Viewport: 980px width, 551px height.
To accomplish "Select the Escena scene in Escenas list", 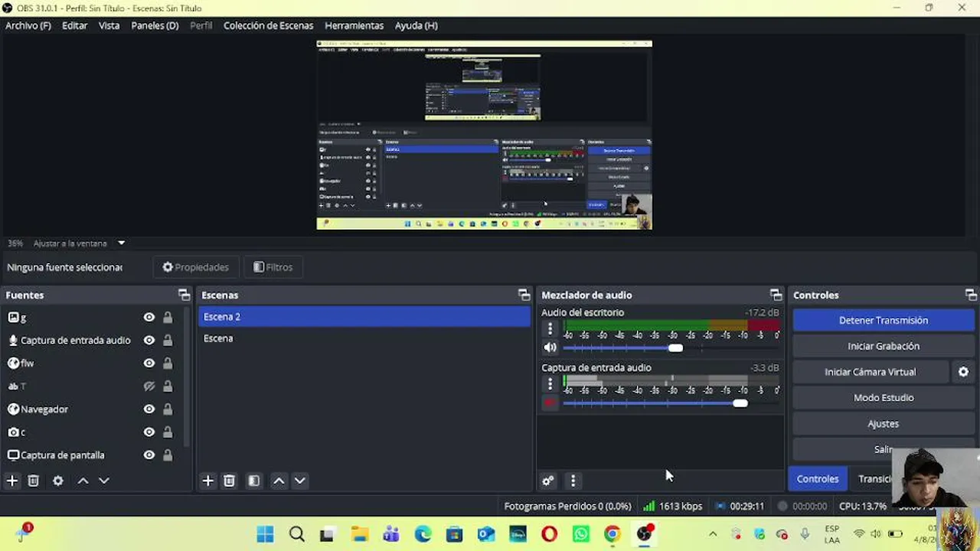I will pos(364,338).
